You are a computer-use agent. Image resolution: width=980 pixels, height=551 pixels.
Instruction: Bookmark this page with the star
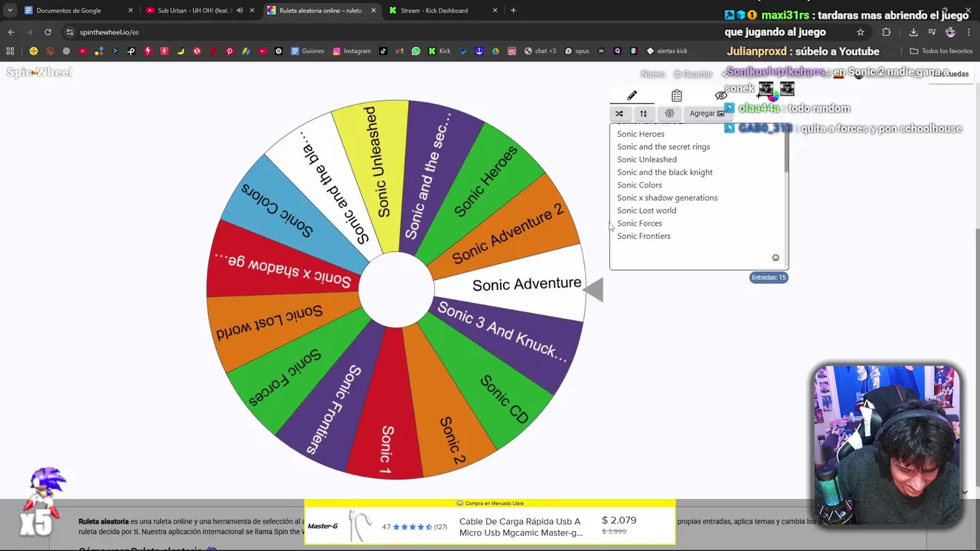point(861,32)
